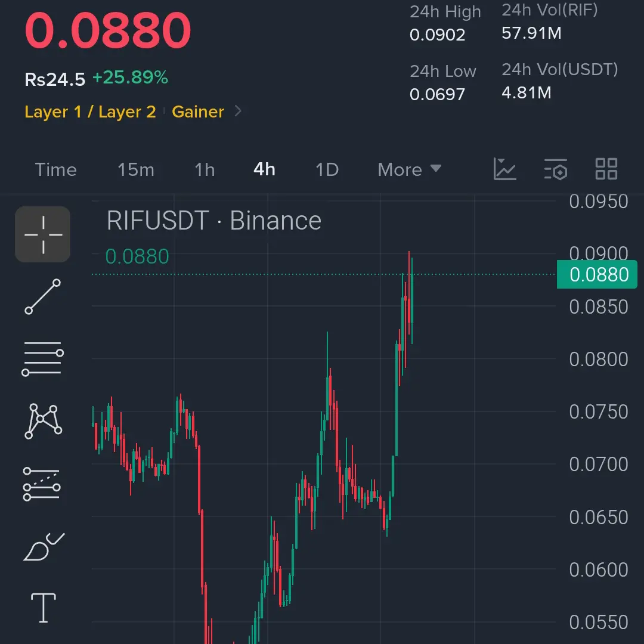The image size is (644, 644).
Task: Open the chart settings list icon
Action: 556,169
